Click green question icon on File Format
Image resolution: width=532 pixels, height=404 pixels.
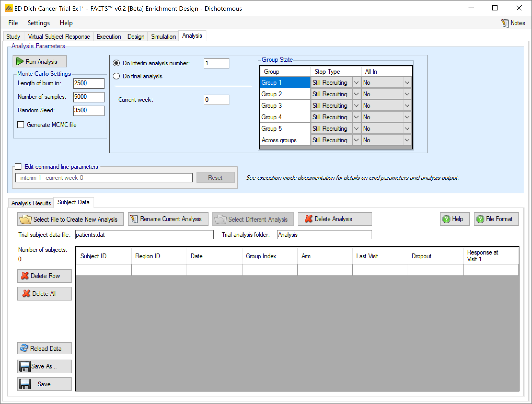coord(480,219)
